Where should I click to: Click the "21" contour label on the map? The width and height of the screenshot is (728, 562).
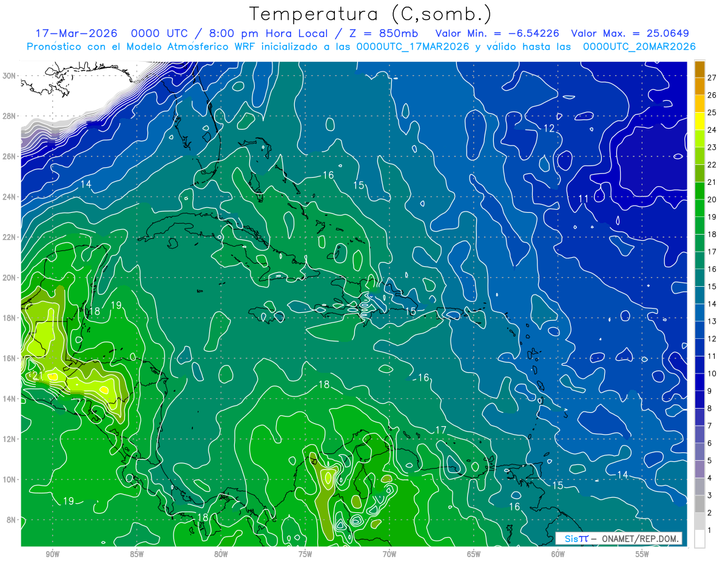pyautogui.click(x=38, y=376)
